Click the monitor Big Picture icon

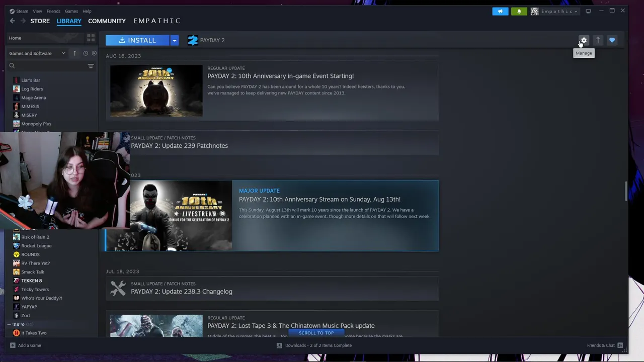click(588, 11)
